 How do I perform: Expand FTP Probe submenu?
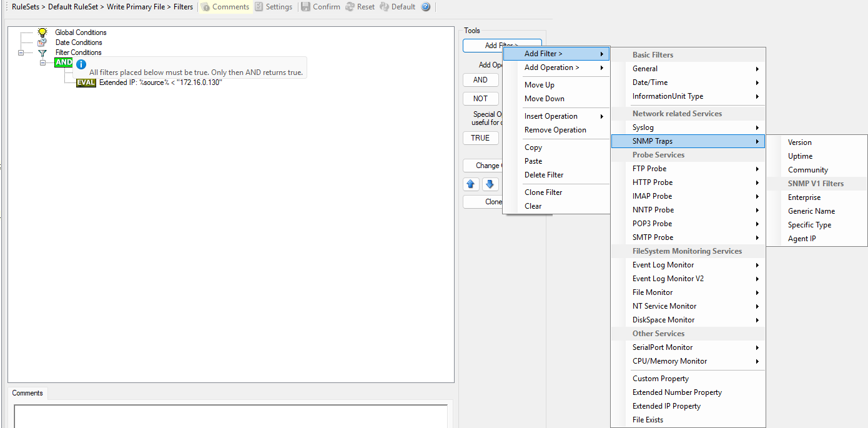point(688,169)
